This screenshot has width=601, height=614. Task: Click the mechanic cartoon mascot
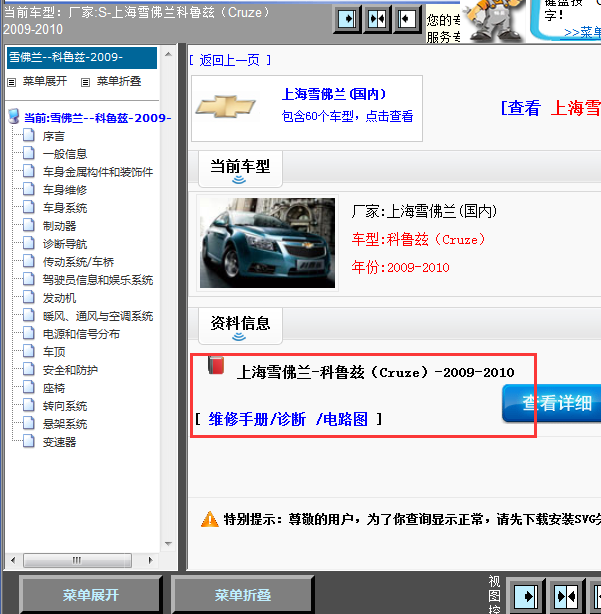tap(494, 20)
